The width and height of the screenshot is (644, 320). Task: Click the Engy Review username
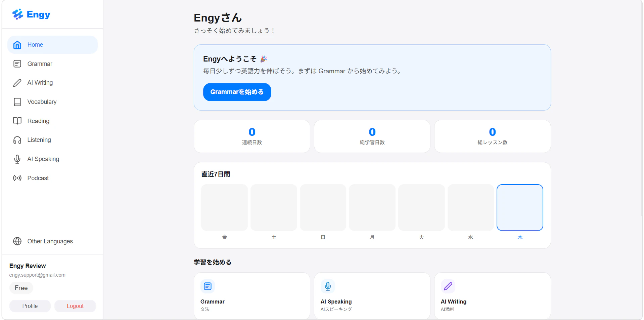coord(28,266)
